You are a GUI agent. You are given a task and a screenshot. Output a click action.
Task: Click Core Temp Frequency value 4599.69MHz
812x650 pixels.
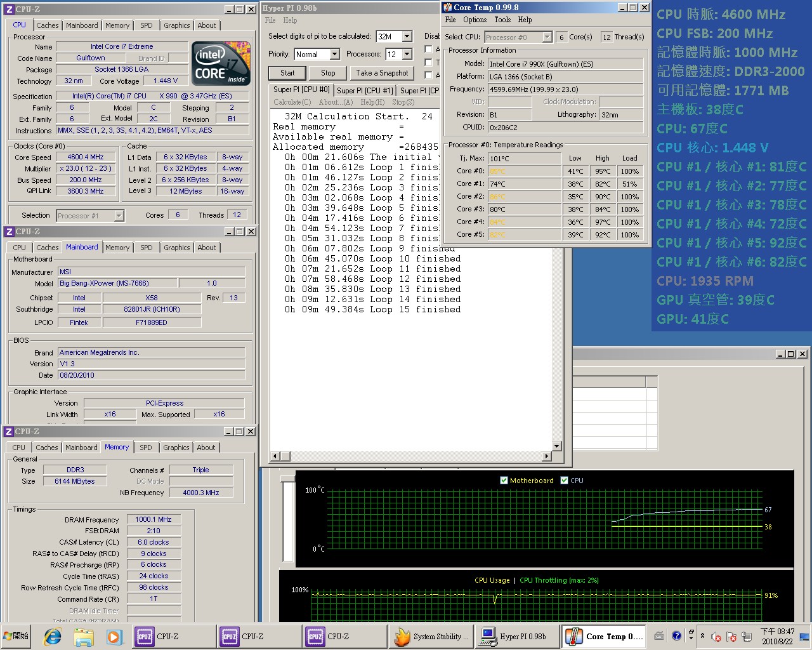point(565,90)
